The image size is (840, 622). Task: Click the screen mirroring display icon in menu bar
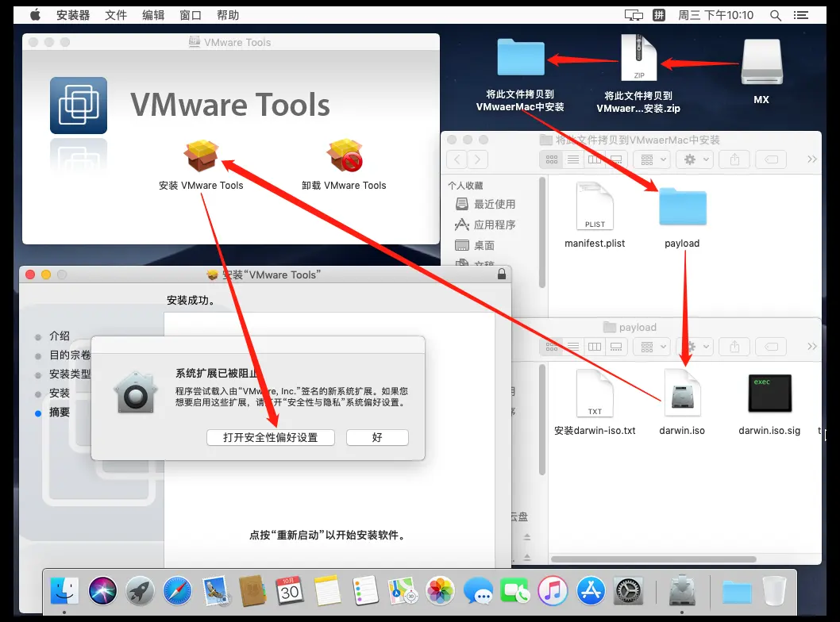click(634, 16)
